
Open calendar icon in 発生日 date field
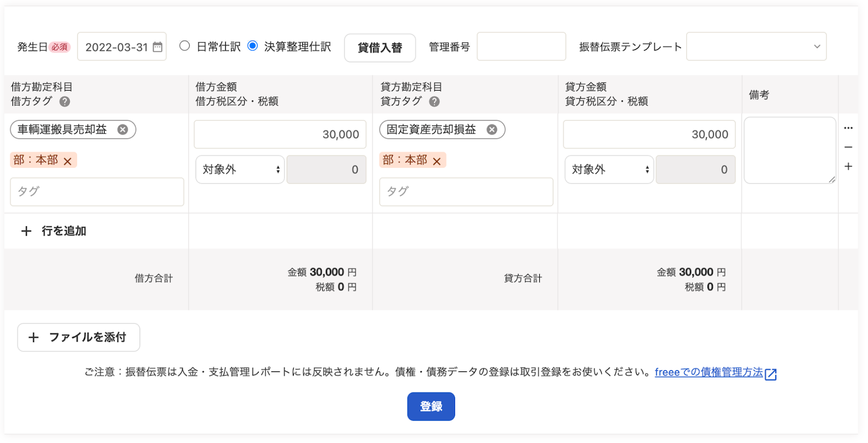(157, 47)
